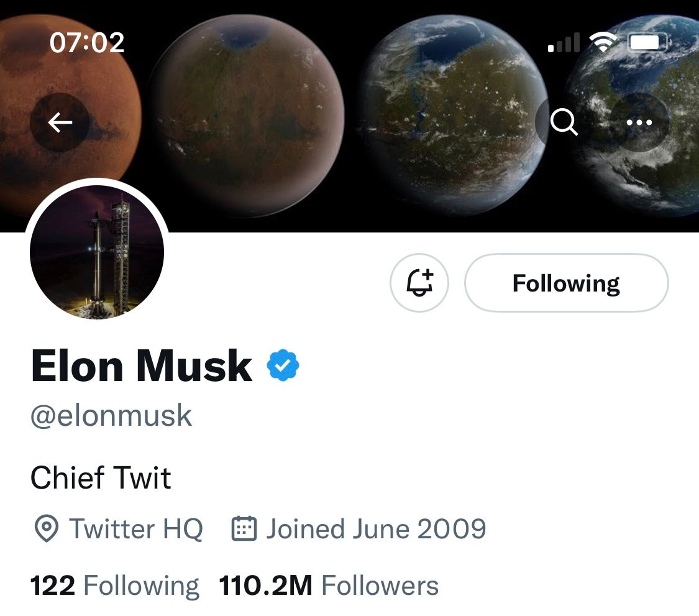Tap the cellular signal bars icon
Image resolution: width=699 pixels, height=616 pixels.
564,42
